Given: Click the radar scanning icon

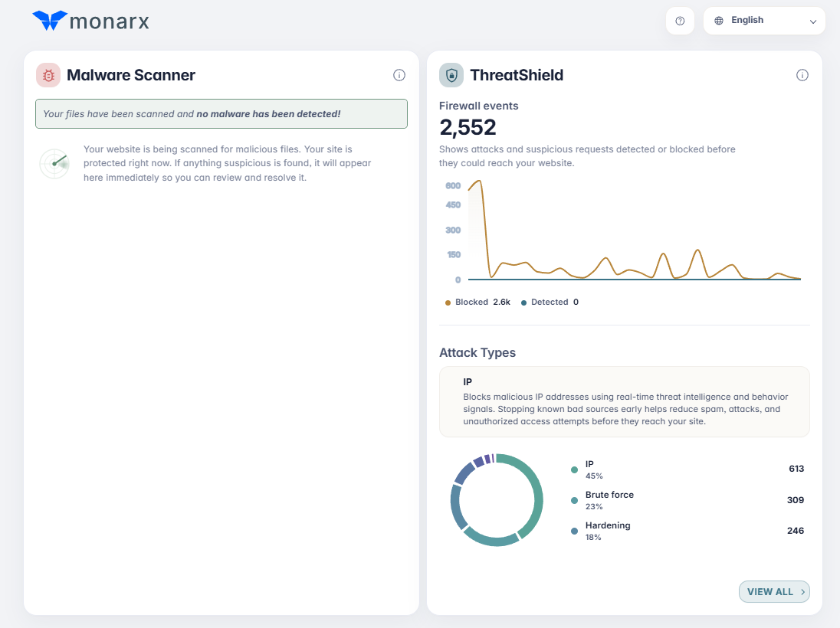Looking at the screenshot, I should [x=55, y=163].
